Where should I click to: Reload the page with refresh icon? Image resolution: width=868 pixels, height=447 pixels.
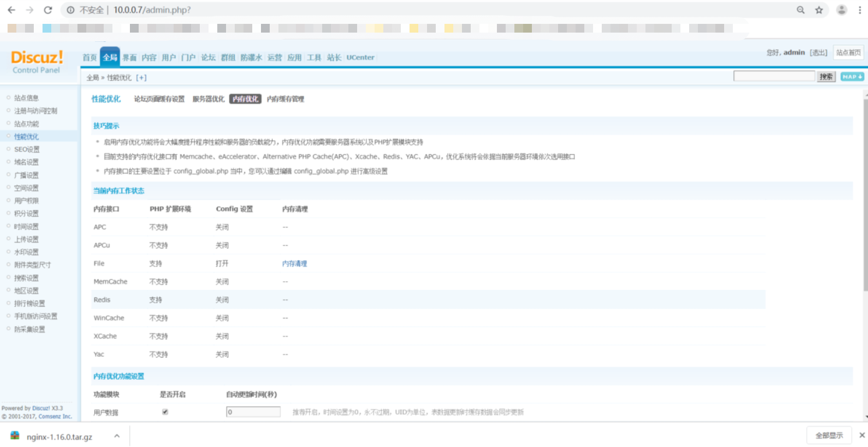point(48,10)
